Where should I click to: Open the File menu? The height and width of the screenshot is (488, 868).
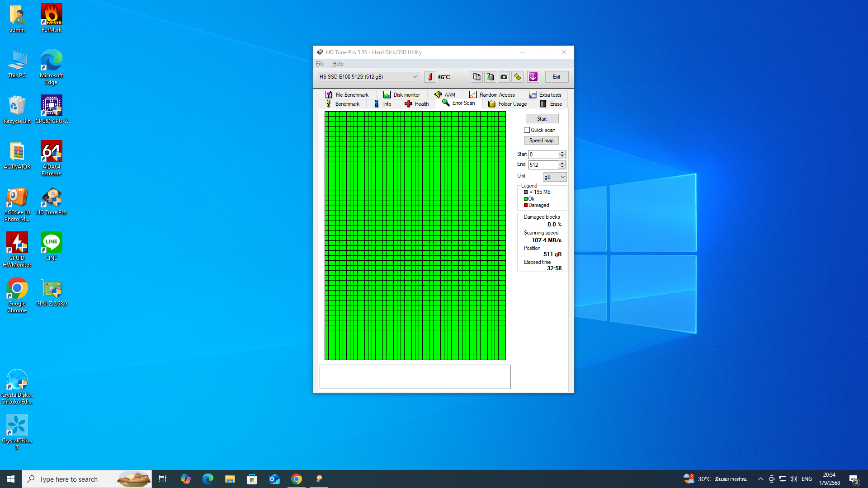[x=320, y=64]
